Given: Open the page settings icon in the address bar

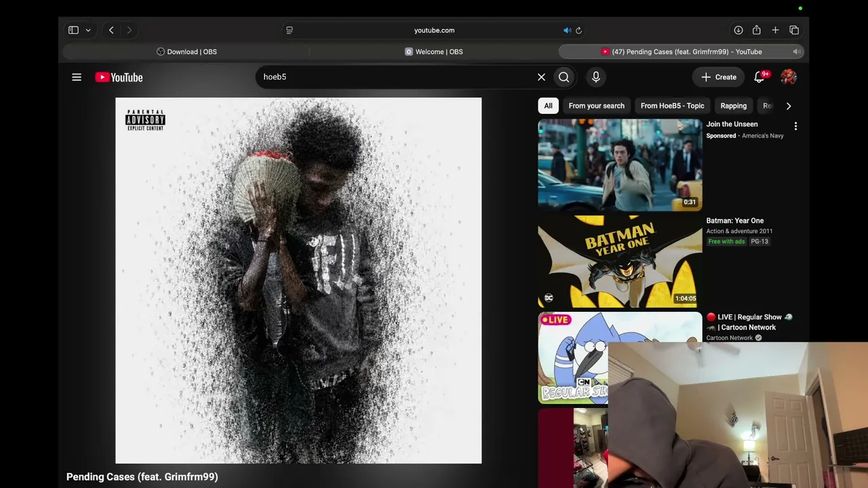Looking at the screenshot, I should 290,30.
